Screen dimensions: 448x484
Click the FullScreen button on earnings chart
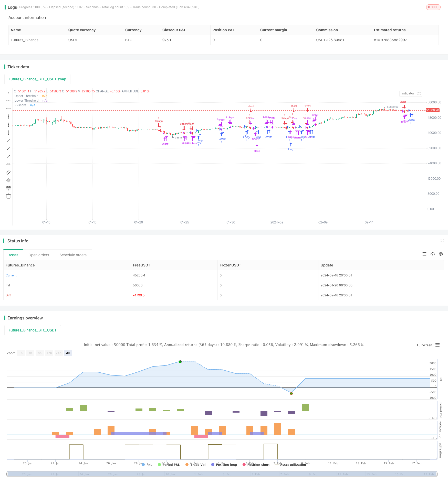point(424,345)
